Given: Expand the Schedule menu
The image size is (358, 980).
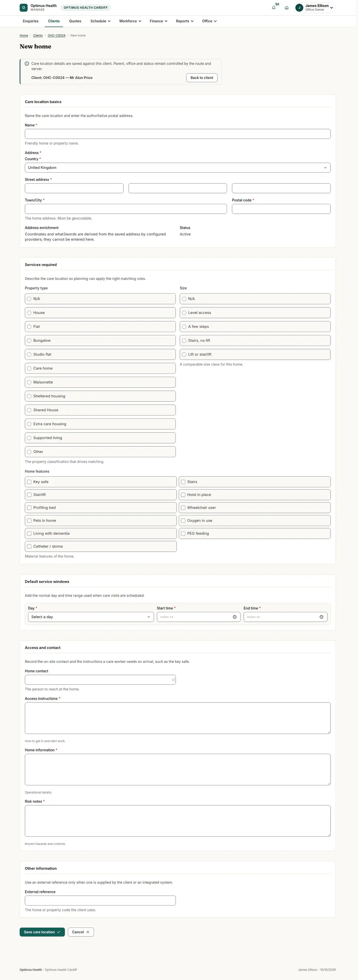Looking at the screenshot, I should coord(101,21).
